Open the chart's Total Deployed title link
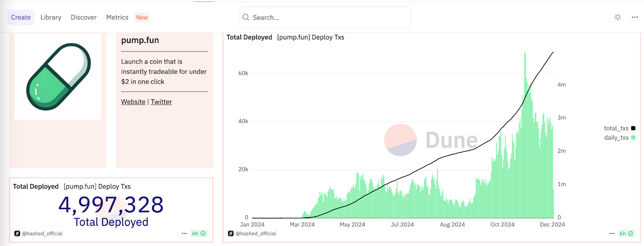This screenshot has width=644, height=246. tap(249, 37)
